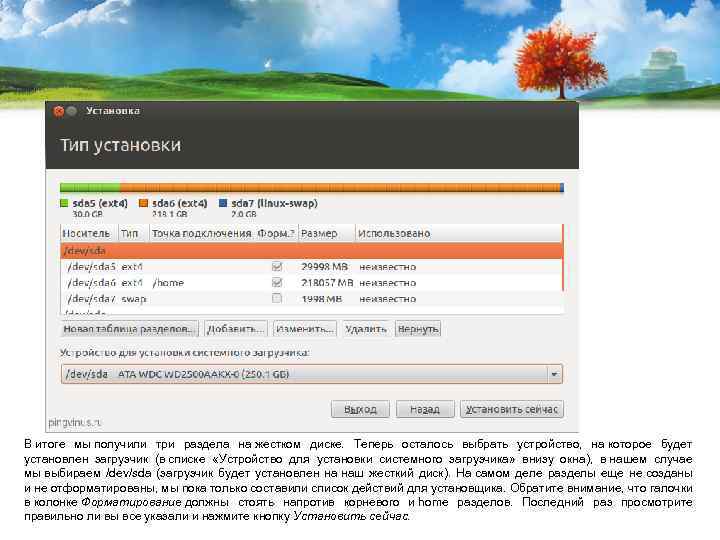Click the green sda5 (ext4) legend square
The width and height of the screenshot is (720, 540).
click(x=64, y=203)
